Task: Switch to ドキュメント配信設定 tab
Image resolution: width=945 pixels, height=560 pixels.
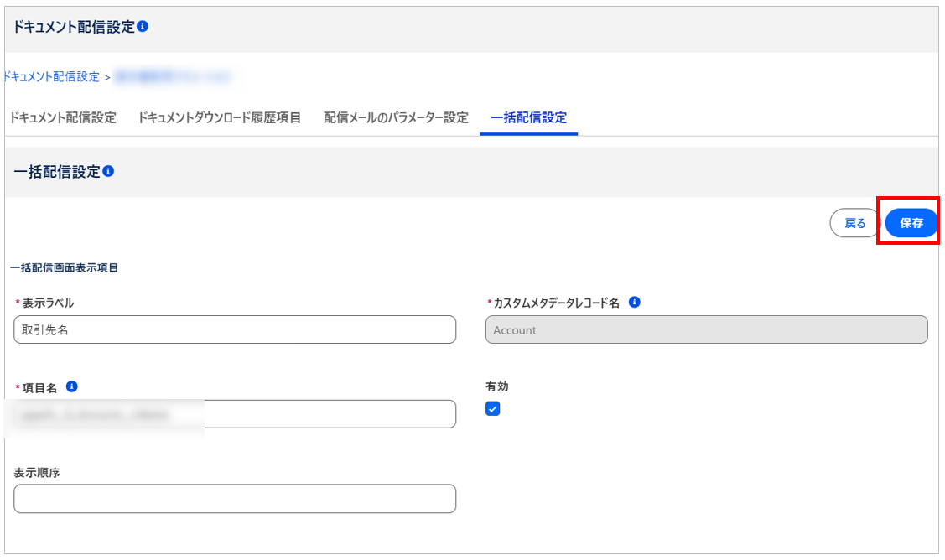Action: coord(63,117)
